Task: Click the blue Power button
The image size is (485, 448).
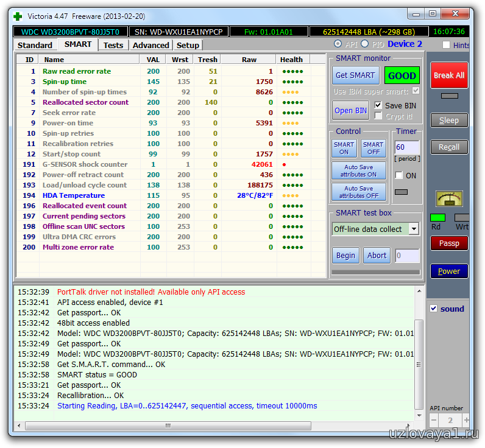Action: [x=449, y=271]
